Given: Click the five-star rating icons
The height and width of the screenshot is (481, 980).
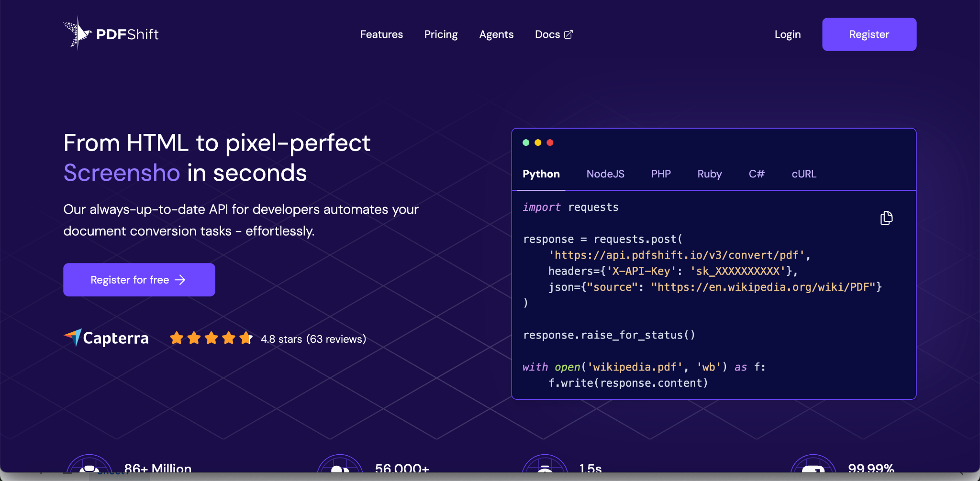Looking at the screenshot, I should pos(211,339).
